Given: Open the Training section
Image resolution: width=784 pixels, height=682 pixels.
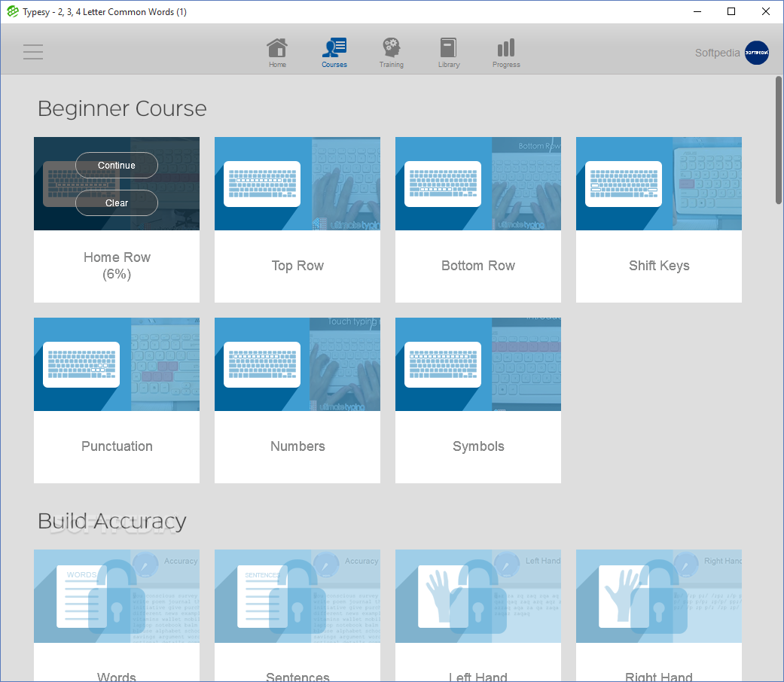Looking at the screenshot, I should pyautogui.click(x=392, y=53).
